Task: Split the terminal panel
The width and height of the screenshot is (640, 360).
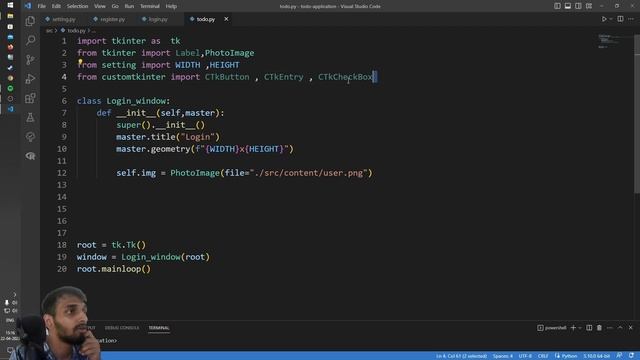Action: pyautogui.click(x=589, y=328)
